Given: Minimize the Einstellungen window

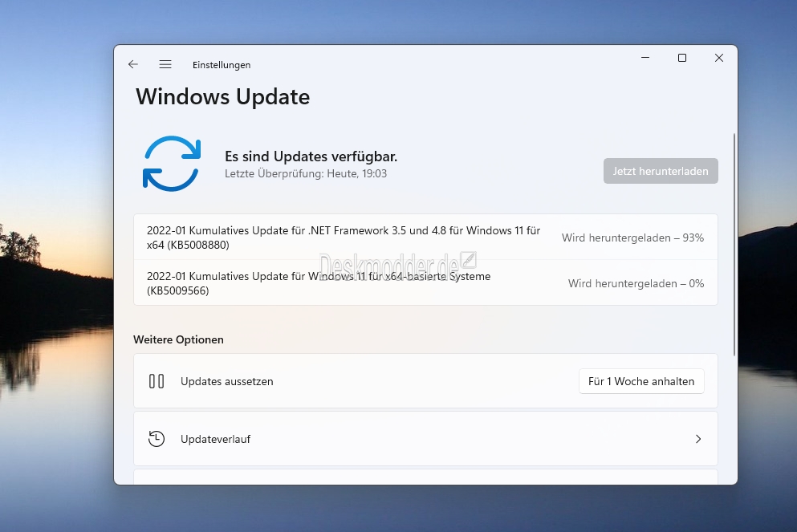Looking at the screenshot, I should click(x=645, y=58).
